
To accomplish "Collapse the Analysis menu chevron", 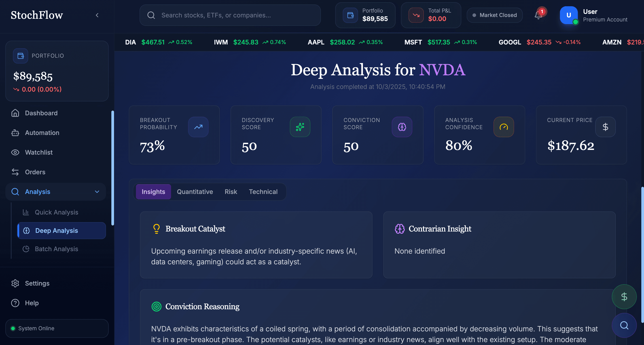I will (x=97, y=192).
